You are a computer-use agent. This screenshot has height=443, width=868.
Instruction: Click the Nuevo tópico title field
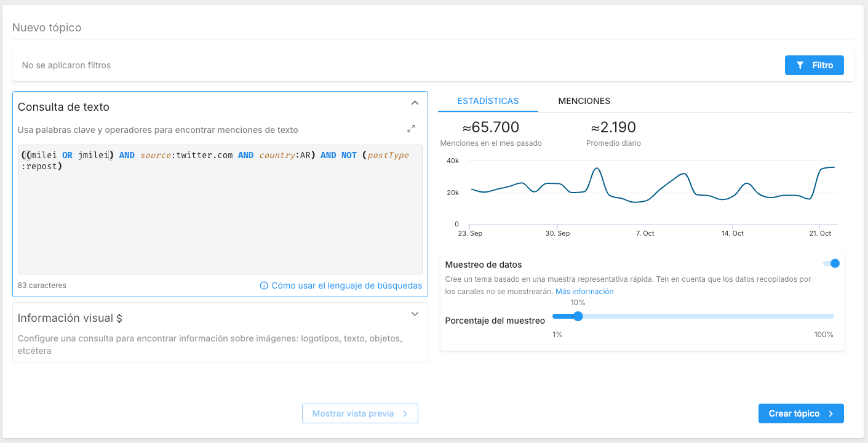tap(433, 28)
